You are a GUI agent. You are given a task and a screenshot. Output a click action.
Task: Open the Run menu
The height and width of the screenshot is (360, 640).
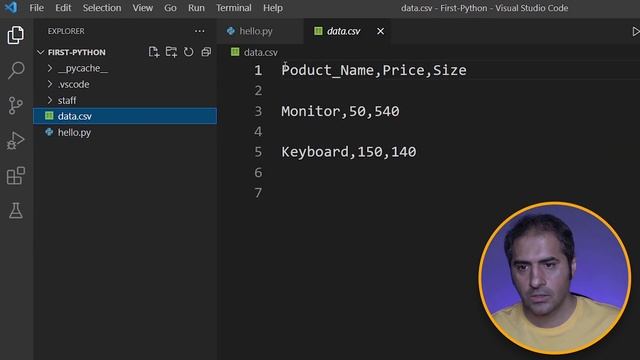coord(196,8)
